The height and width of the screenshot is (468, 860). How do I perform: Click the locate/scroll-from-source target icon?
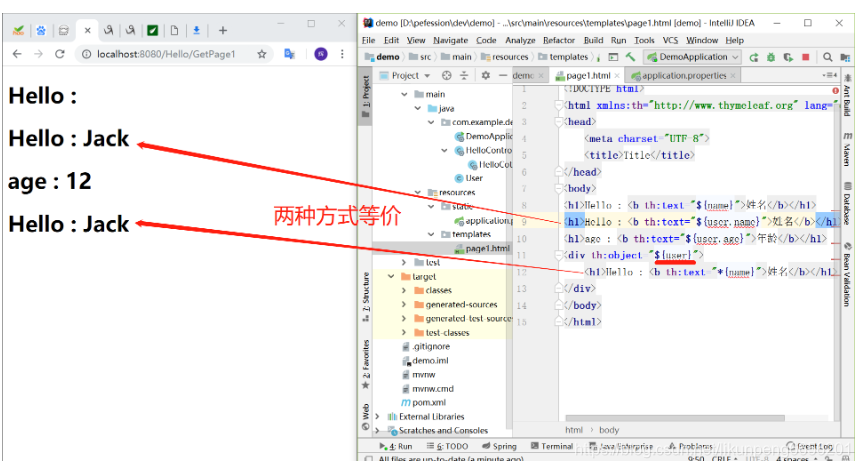click(446, 75)
